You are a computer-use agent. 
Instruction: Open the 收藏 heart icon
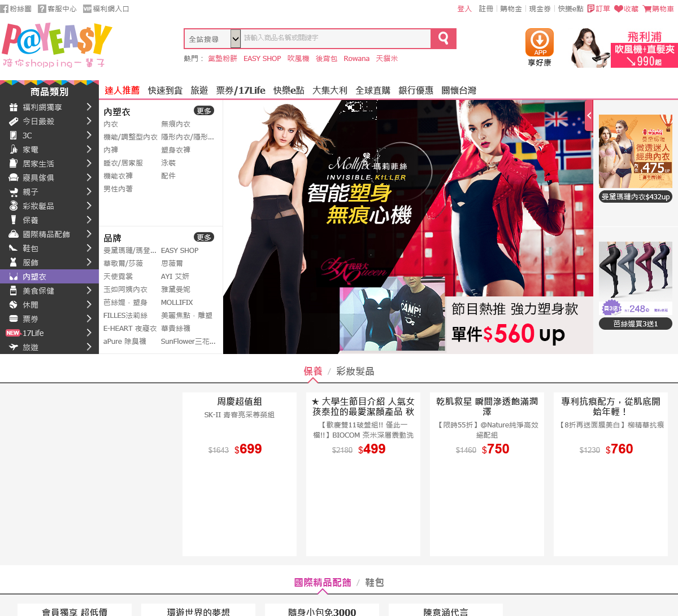[x=618, y=9]
